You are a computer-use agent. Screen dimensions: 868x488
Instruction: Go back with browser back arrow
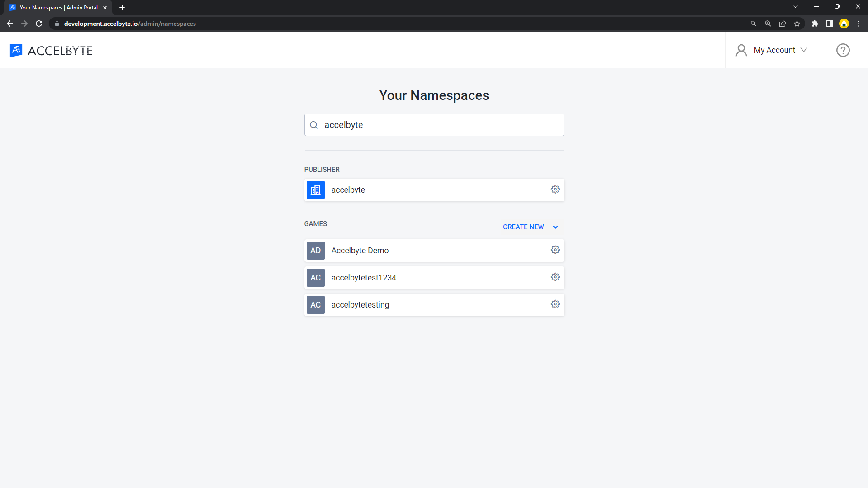coord(10,24)
